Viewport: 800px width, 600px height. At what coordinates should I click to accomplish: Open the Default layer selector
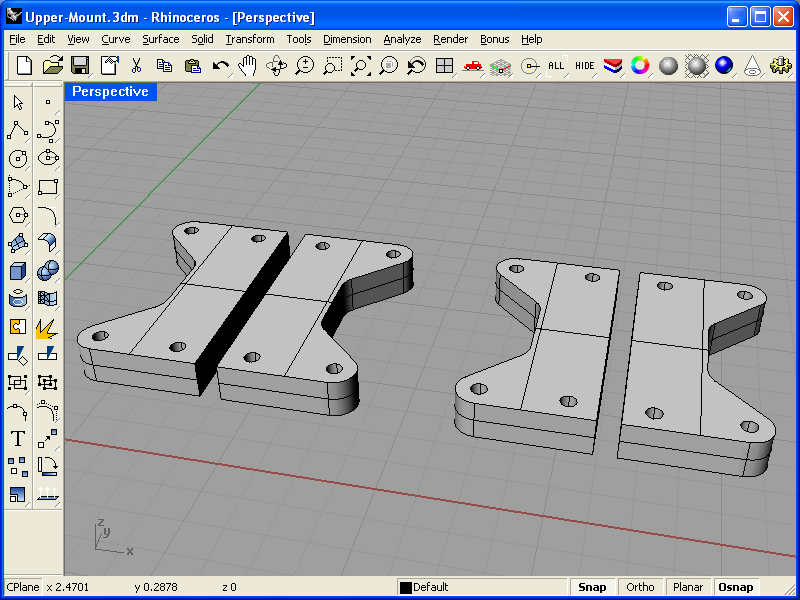click(x=480, y=587)
